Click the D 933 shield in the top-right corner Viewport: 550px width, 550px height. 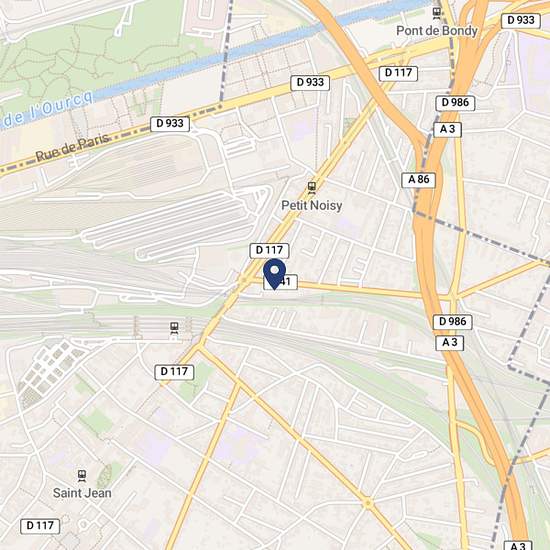(521, 21)
